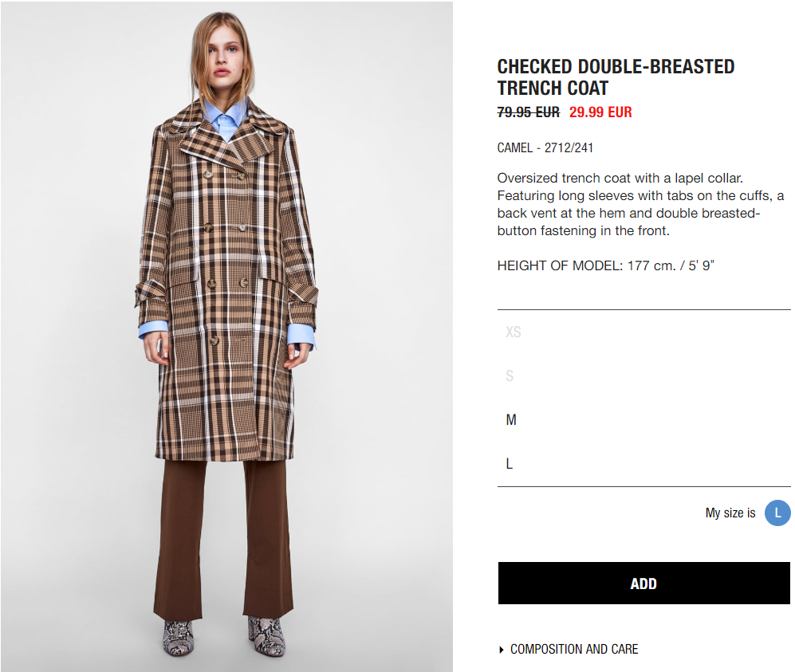The height and width of the screenshot is (672, 795).
Task: Choose the greyed-out XS size
Action: point(513,332)
